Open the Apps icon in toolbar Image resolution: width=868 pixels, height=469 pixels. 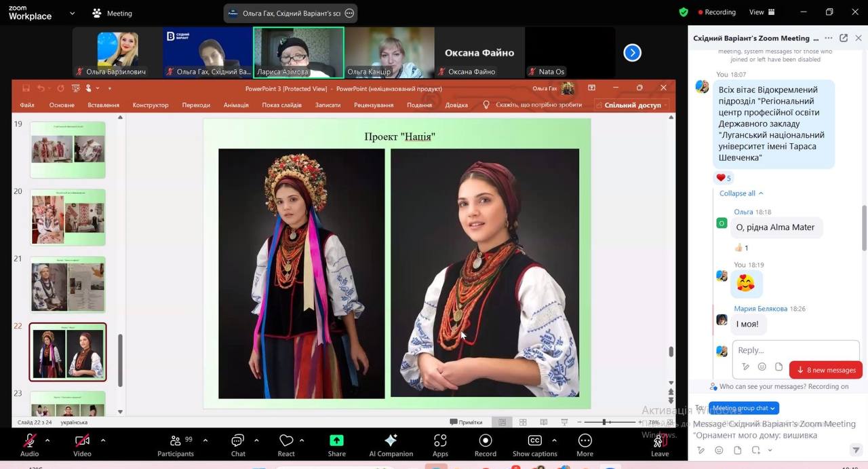tap(440, 444)
